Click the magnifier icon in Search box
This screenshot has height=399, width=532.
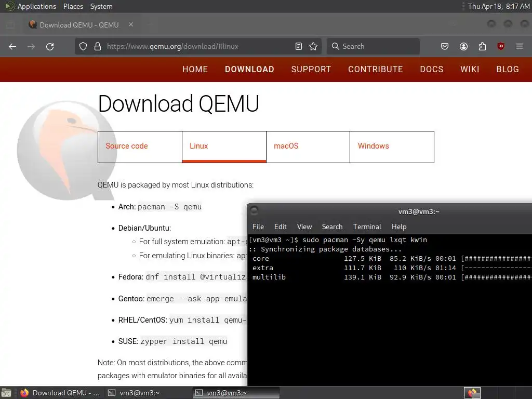pos(335,46)
